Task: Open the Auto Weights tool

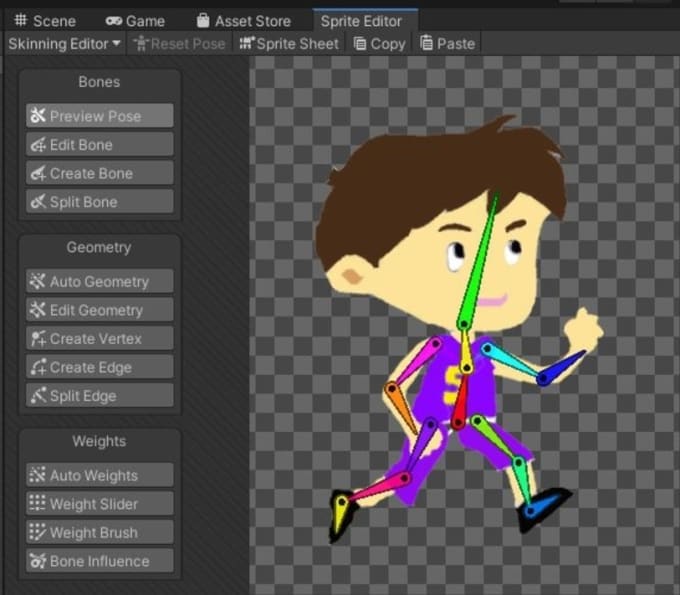Action: (100, 475)
